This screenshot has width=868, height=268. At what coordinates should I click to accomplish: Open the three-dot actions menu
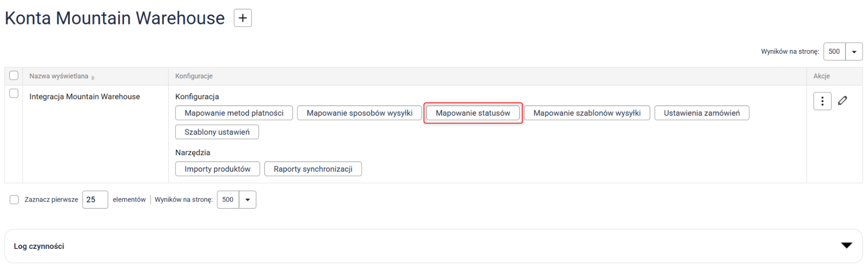click(822, 101)
